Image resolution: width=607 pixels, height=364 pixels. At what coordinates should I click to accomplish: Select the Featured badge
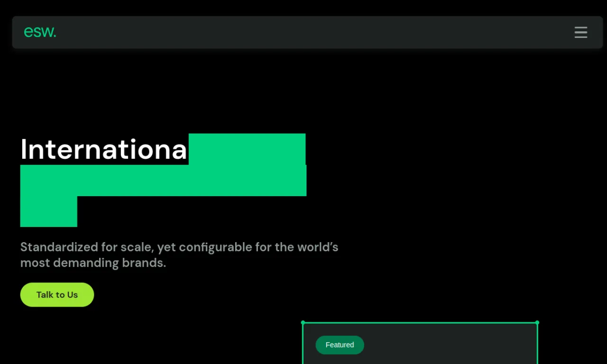click(x=340, y=345)
